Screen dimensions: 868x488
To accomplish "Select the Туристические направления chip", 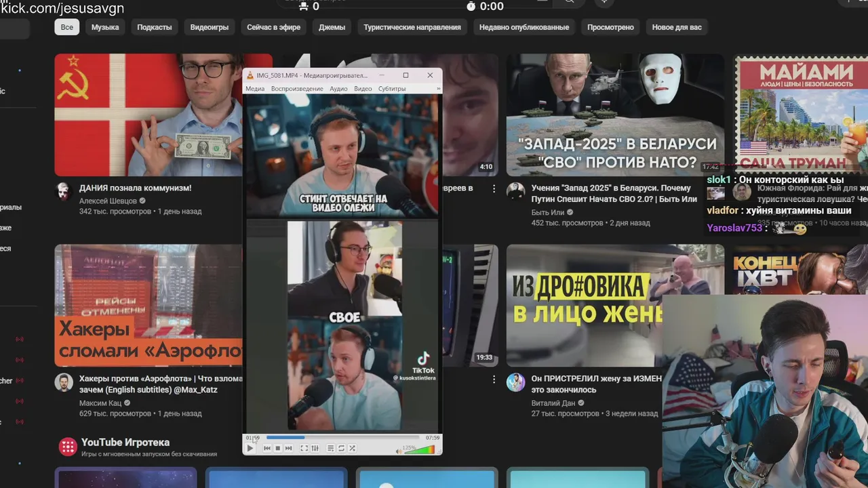I will (412, 27).
